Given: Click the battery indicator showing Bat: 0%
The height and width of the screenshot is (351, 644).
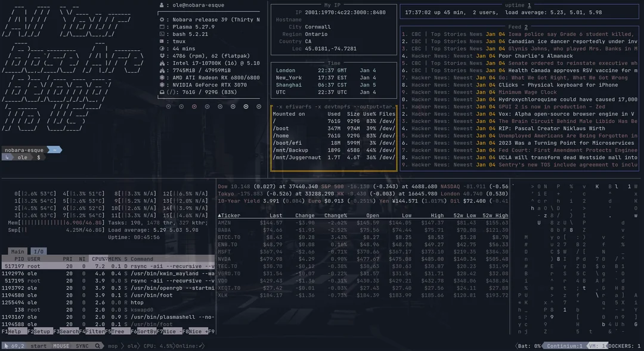Looking at the screenshot, I should coord(530,346).
